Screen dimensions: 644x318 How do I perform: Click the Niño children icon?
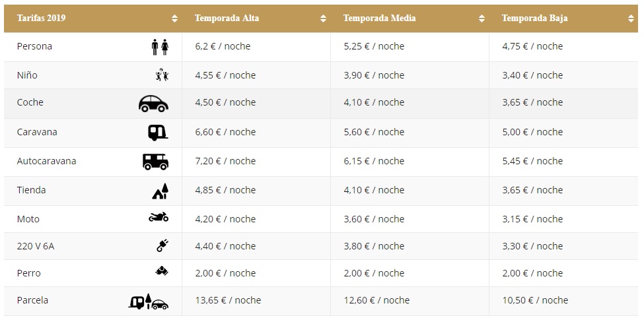point(162,75)
